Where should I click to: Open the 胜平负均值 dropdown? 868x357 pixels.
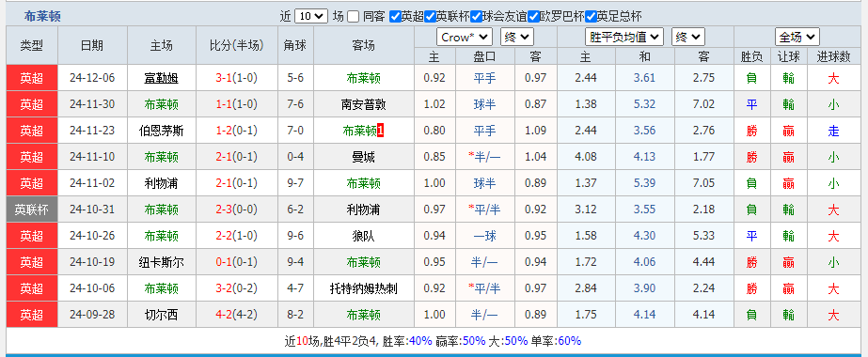click(x=624, y=37)
